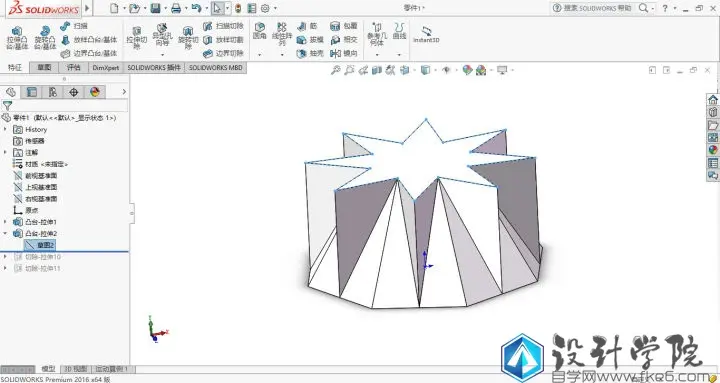
Task: Open the ConfigurationManager panel tab
Action: click(x=52, y=92)
